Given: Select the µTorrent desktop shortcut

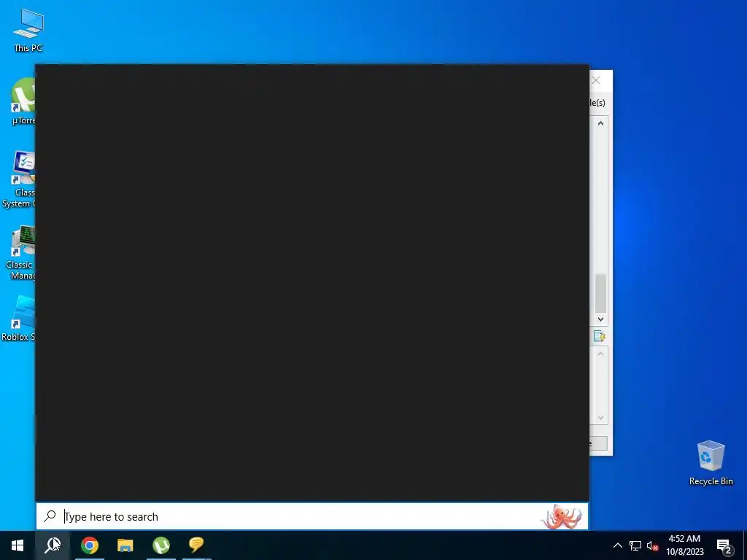Looking at the screenshot, I should (x=23, y=101).
